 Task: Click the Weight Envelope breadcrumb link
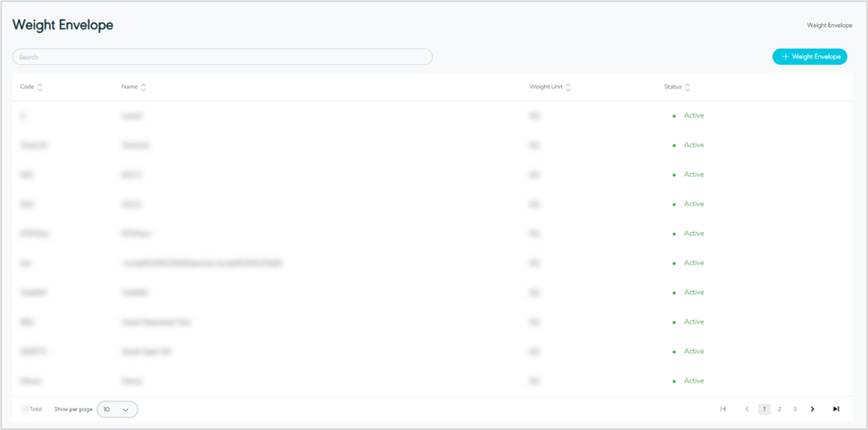pos(829,26)
